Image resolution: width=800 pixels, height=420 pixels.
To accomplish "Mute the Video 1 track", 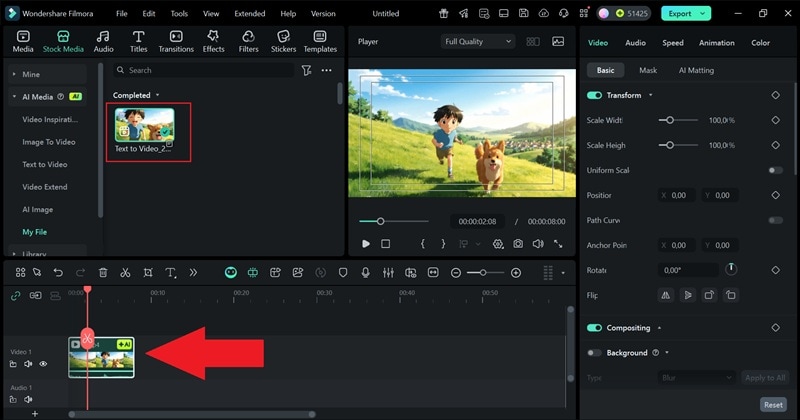I will coord(28,364).
